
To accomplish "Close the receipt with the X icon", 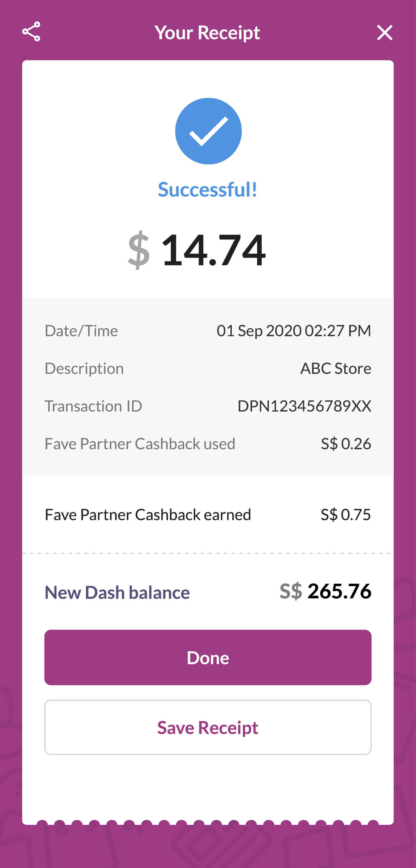I will 385,33.
